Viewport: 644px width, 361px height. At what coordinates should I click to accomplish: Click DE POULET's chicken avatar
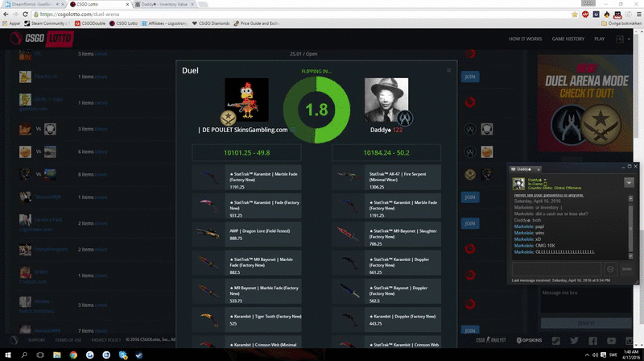(246, 99)
